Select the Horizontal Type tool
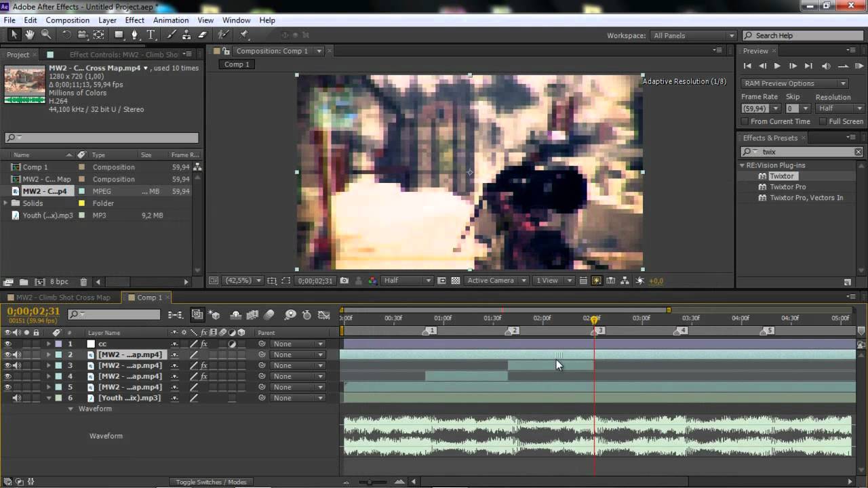 coord(151,35)
